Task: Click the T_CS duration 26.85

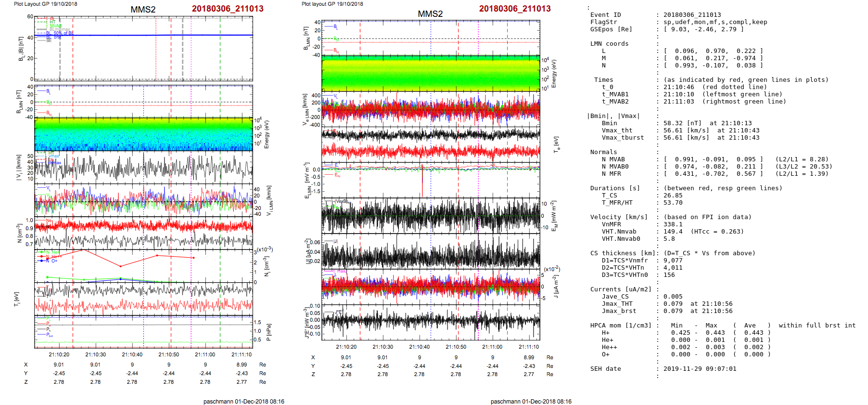Action: 673,196
